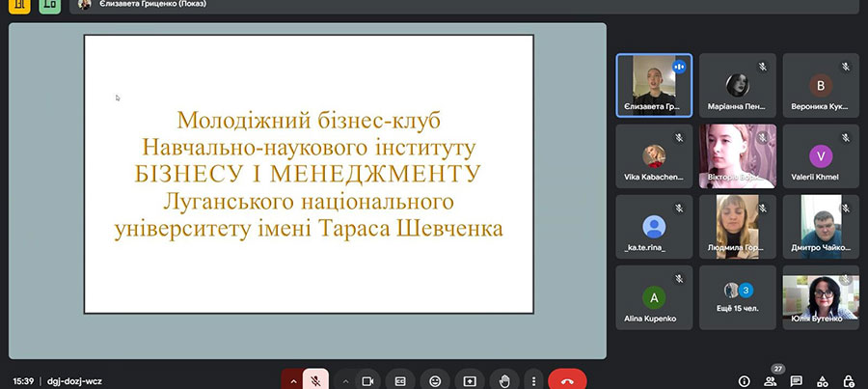This screenshot has height=389, width=868.
Task: Start presenting your screen
Action: coord(470,380)
